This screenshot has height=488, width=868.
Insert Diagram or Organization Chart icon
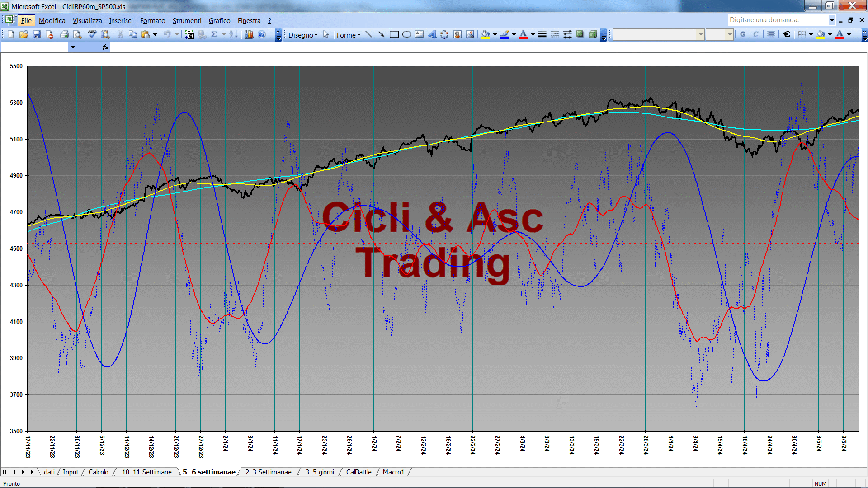tap(444, 34)
